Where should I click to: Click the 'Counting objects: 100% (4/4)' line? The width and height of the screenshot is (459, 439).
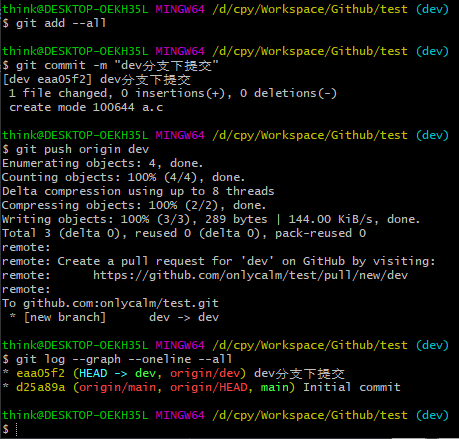pos(124,177)
